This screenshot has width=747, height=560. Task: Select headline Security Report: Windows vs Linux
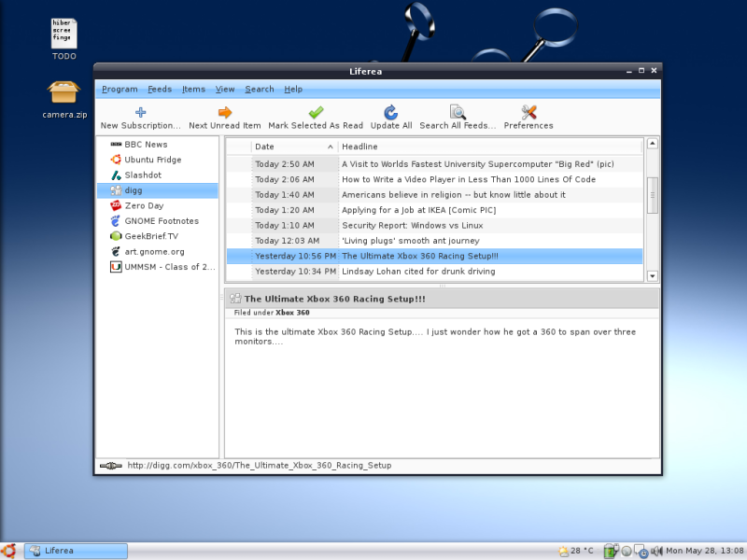tap(412, 225)
